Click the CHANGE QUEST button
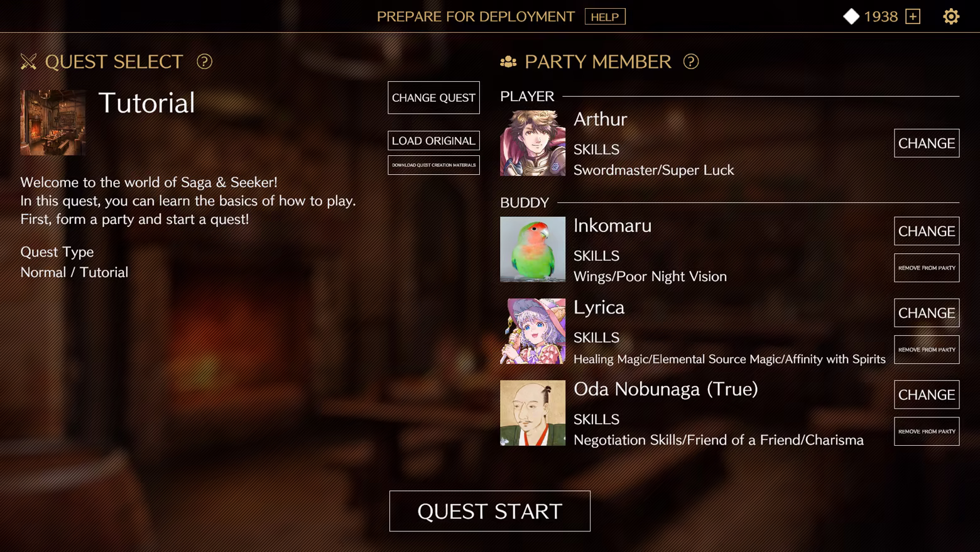980x552 pixels. click(x=433, y=97)
